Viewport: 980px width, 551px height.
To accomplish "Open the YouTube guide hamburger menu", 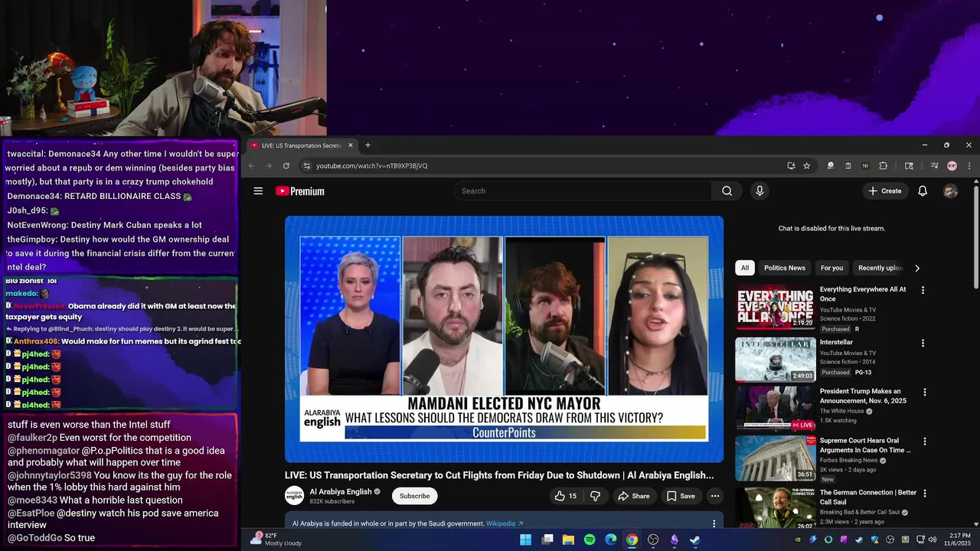I will [258, 191].
